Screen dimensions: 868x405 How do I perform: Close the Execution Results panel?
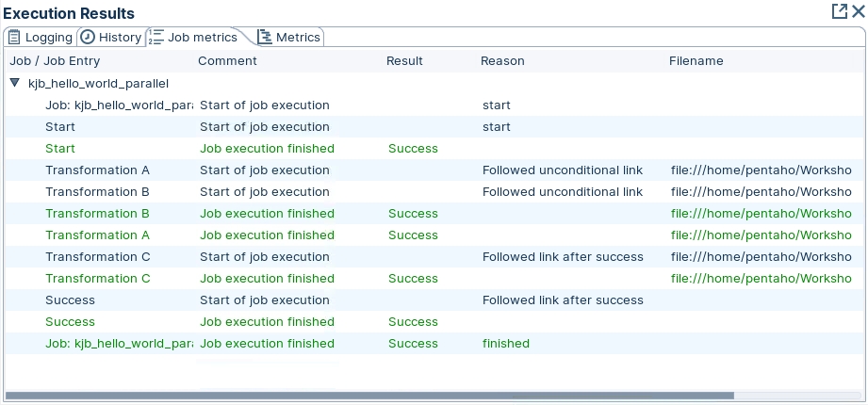coord(858,12)
